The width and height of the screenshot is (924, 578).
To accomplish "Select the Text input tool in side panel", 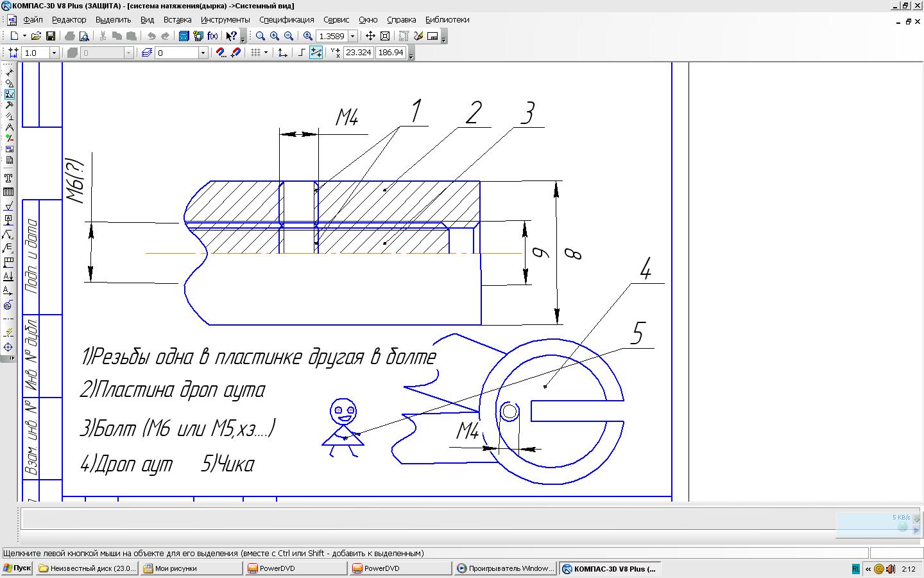I will (x=9, y=178).
